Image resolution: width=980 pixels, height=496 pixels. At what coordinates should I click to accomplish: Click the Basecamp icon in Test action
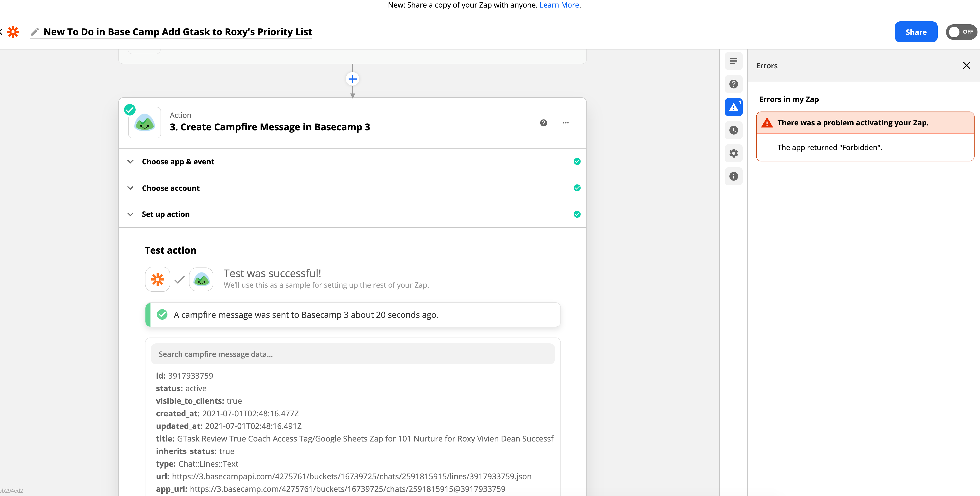(201, 279)
